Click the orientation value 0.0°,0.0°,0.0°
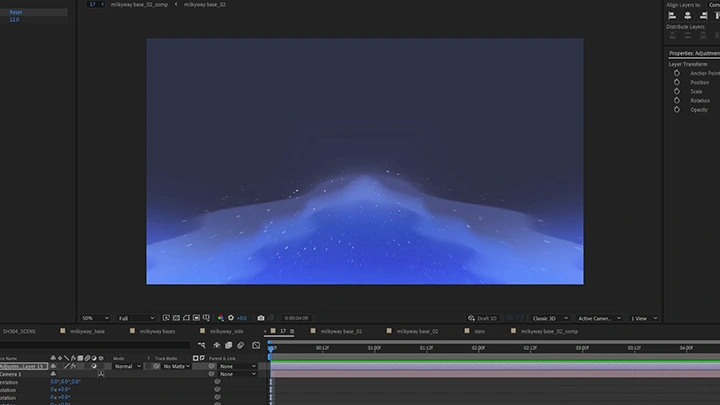The height and width of the screenshot is (405, 720). pyautogui.click(x=65, y=382)
